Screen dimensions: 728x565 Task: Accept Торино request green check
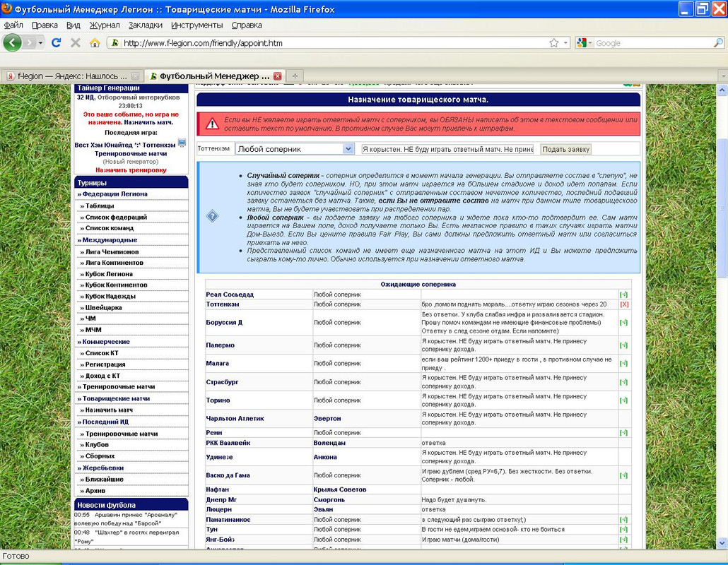pos(623,400)
